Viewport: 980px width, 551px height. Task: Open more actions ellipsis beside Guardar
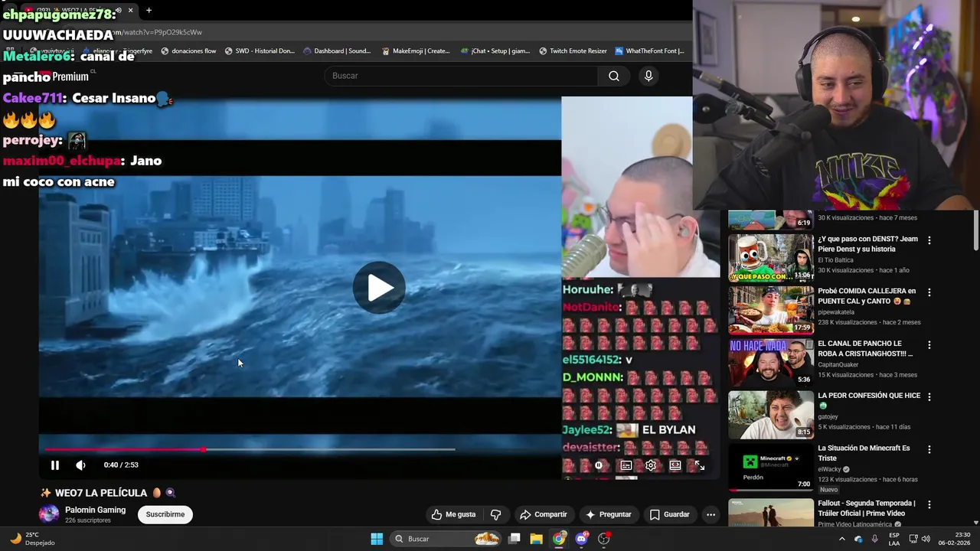pos(710,514)
